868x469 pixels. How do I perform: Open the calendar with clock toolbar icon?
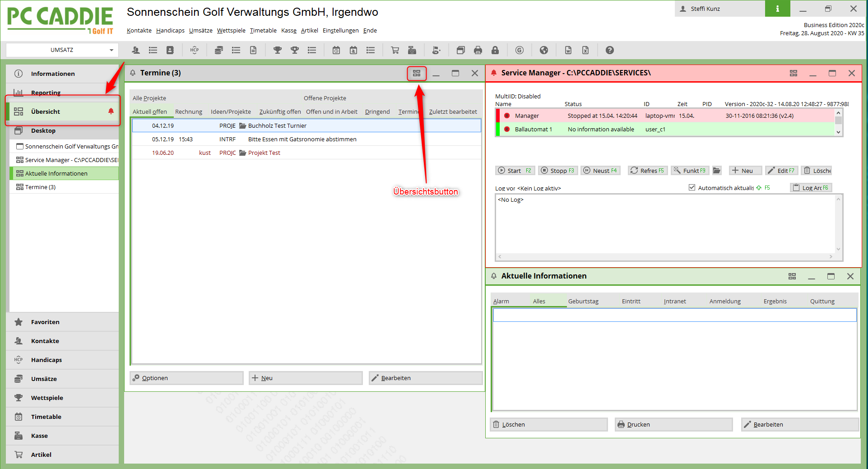(x=336, y=50)
